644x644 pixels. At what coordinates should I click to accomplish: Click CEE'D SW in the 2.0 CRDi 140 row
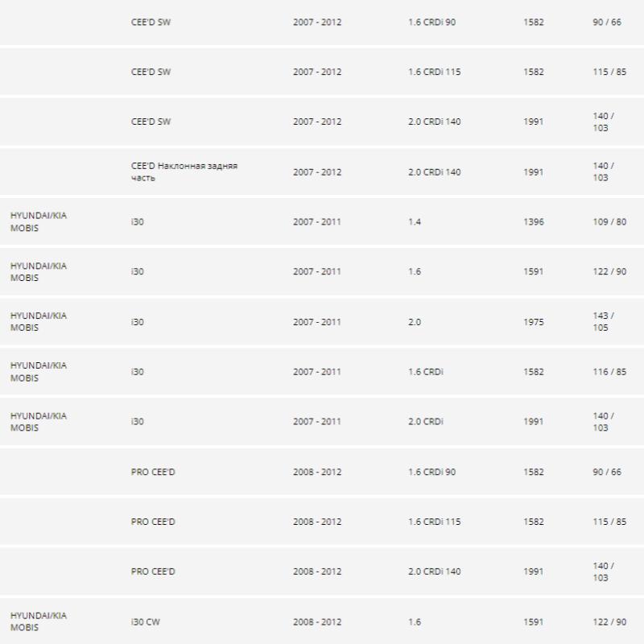(x=151, y=122)
